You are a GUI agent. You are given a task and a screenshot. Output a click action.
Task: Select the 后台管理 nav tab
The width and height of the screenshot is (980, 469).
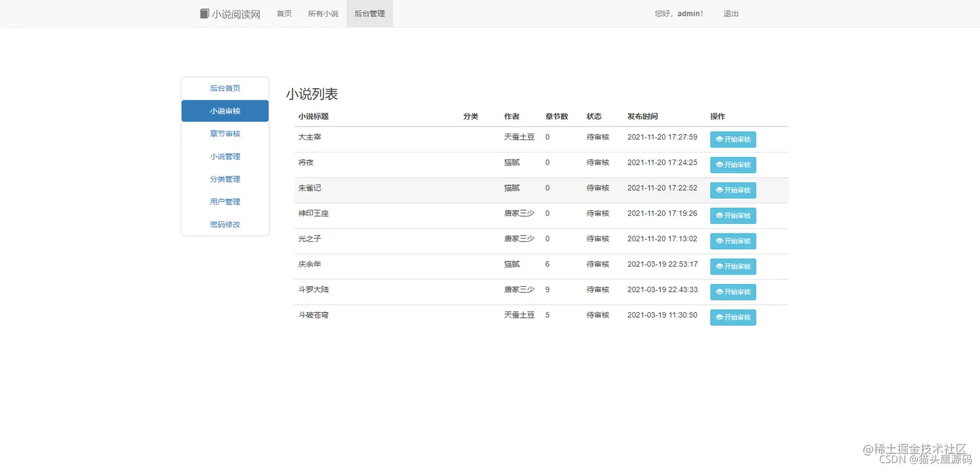coord(369,14)
